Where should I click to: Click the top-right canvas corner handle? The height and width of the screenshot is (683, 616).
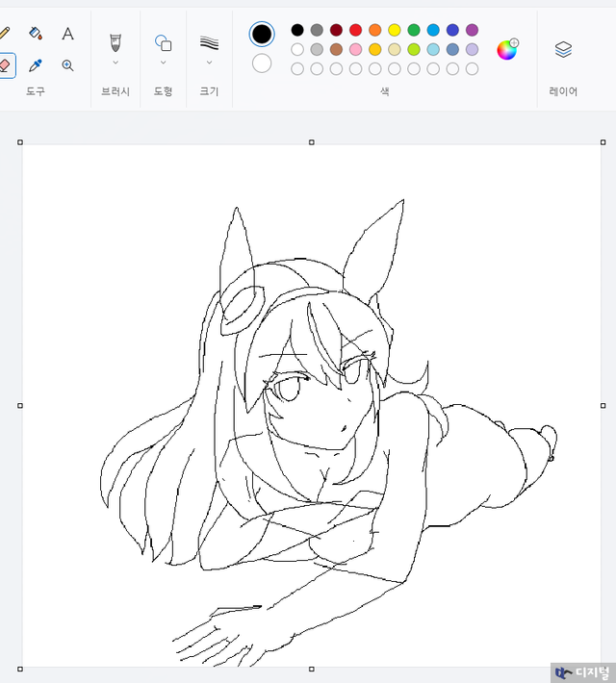click(x=603, y=142)
